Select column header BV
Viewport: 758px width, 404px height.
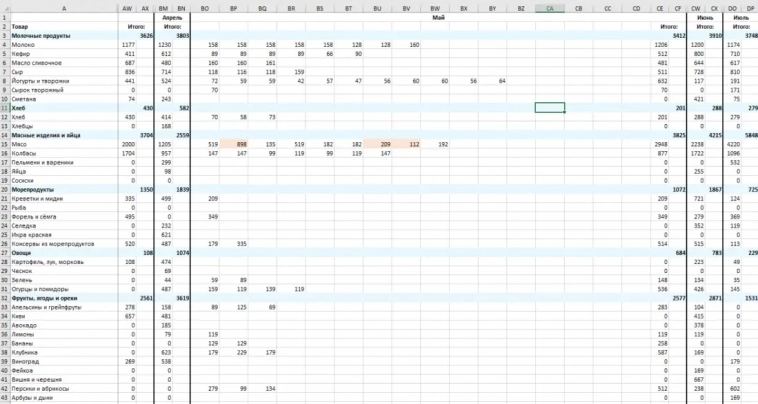[406, 9]
